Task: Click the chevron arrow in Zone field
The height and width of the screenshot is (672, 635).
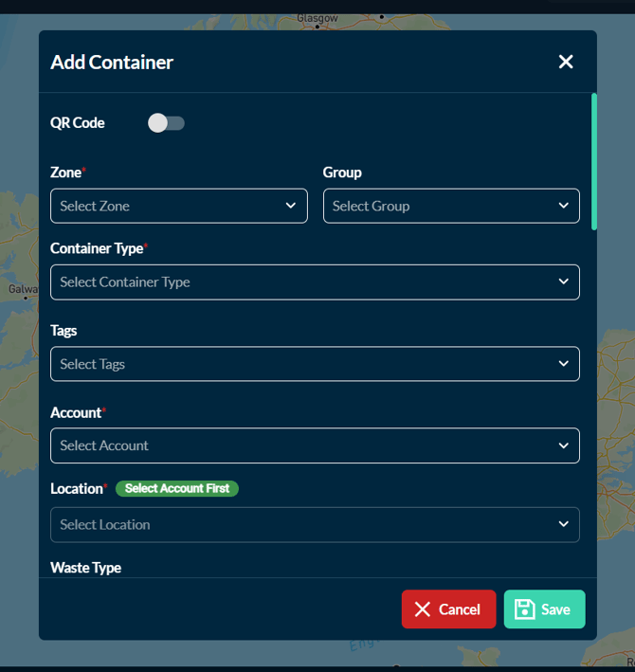Action: click(291, 206)
